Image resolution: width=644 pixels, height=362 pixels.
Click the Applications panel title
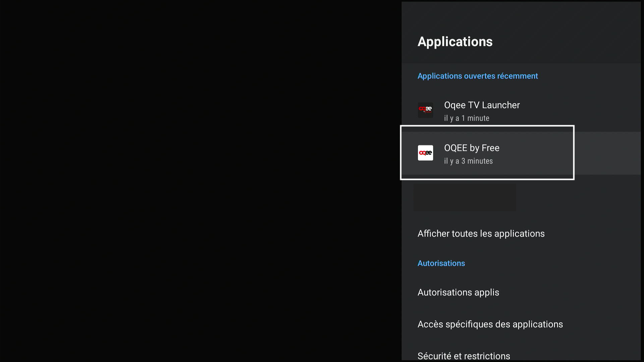click(455, 42)
